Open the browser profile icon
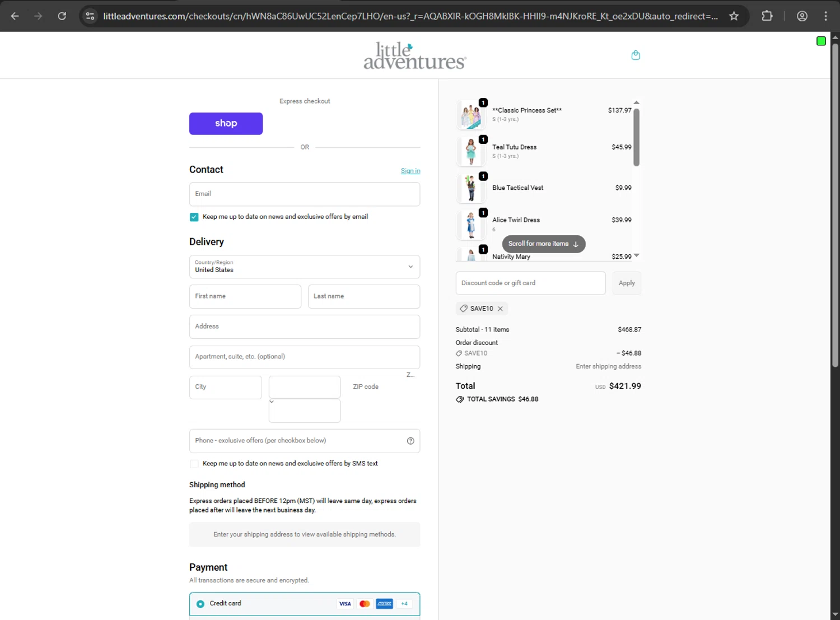 pos(802,16)
